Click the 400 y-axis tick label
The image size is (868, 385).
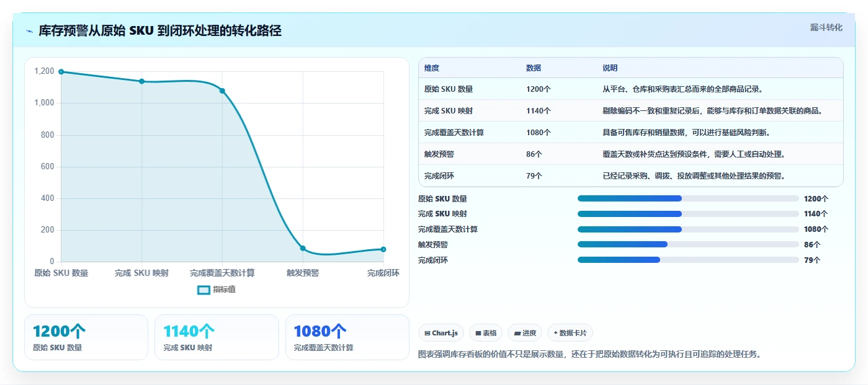pos(48,198)
